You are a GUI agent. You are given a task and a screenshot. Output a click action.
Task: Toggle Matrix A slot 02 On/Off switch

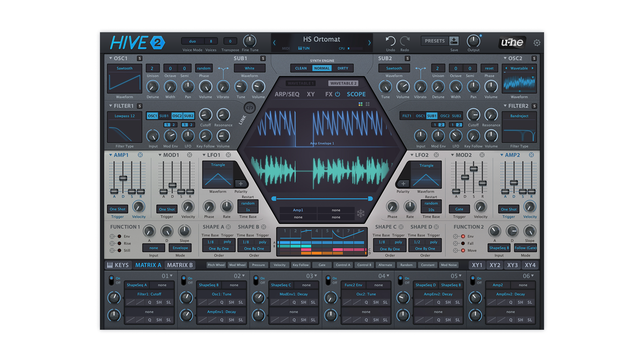[x=183, y=280]
